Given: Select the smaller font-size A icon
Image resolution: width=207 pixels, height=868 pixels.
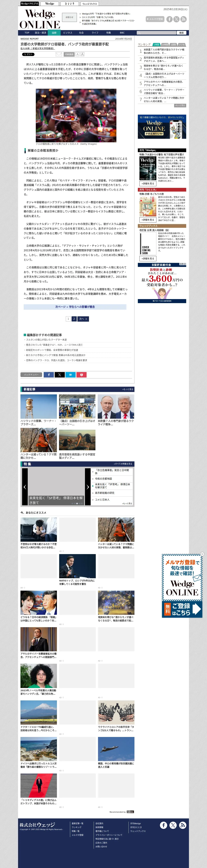Looking at the screenshot, I should click(x=77, y=54).
